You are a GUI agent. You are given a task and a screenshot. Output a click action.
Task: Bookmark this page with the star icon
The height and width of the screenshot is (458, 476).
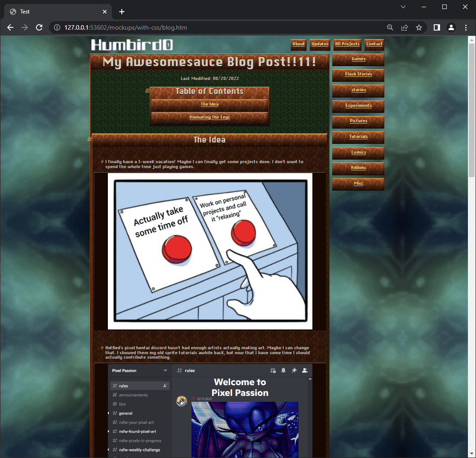[419, 27]
